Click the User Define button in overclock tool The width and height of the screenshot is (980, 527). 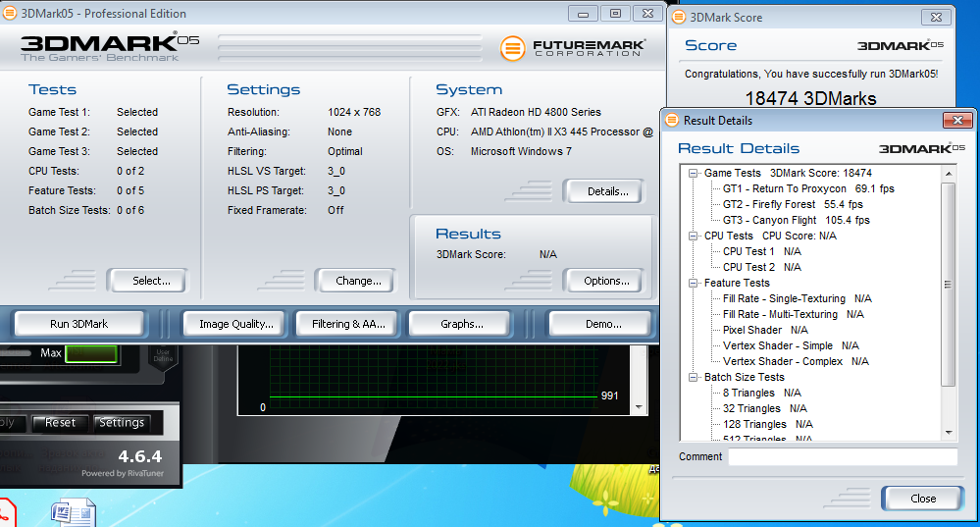(x=163, y=356)
